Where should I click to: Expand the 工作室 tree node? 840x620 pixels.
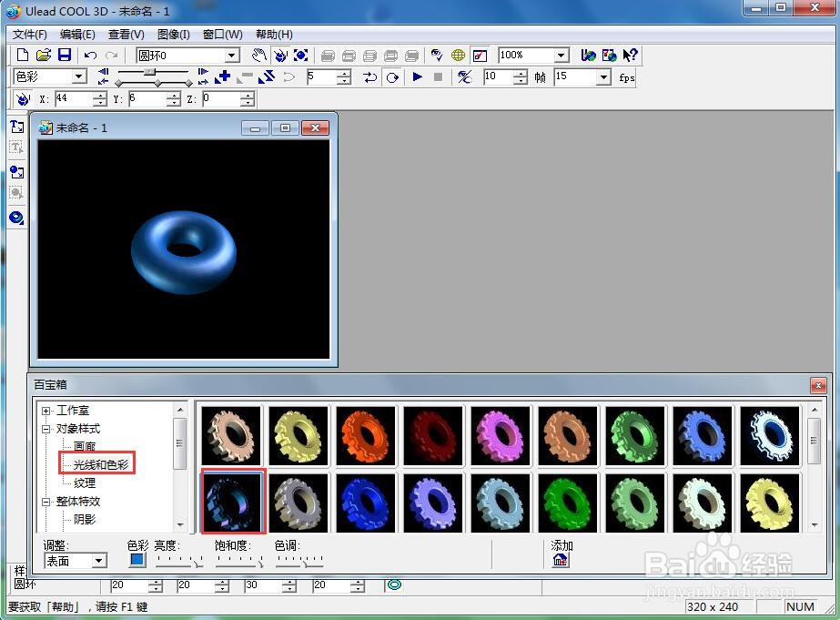pyautogui.click(x=46, y=411)
